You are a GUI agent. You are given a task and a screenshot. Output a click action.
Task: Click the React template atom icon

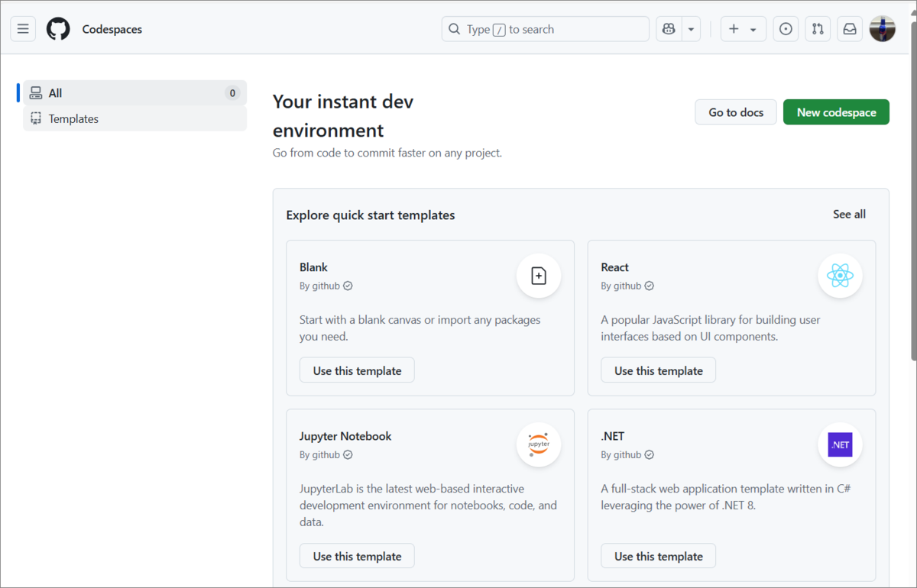[x=840, y=276]
